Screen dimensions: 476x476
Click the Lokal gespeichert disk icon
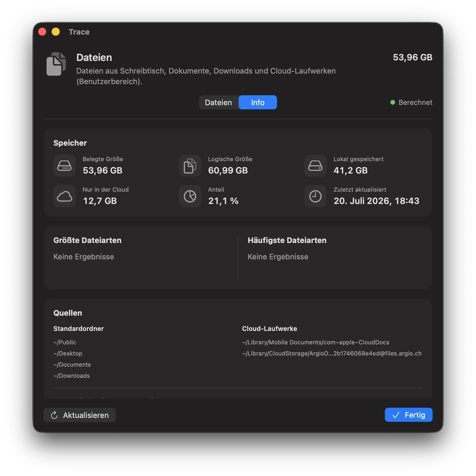point(315,166)
